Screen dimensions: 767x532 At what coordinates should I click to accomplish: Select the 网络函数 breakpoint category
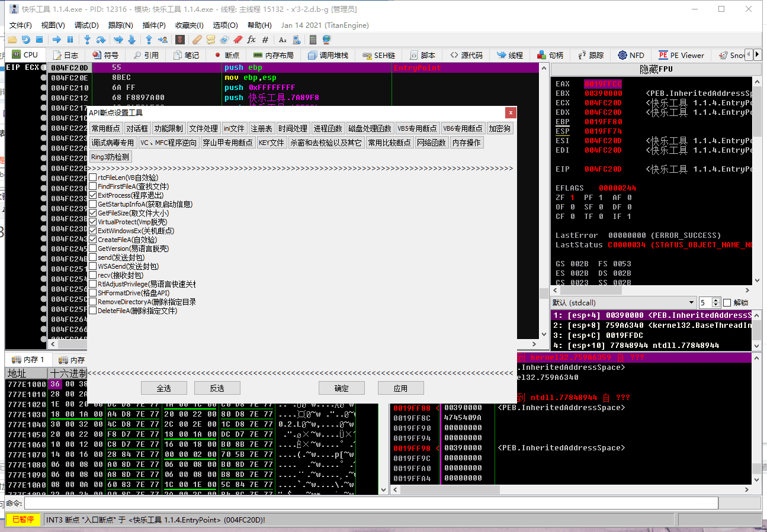pyautogui.click(x=431, y=143)
